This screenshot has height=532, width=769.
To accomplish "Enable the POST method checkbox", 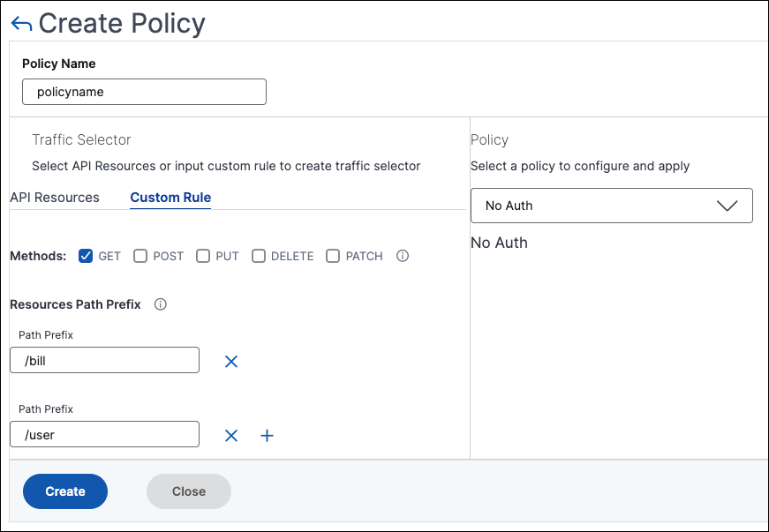I will 140,256.
